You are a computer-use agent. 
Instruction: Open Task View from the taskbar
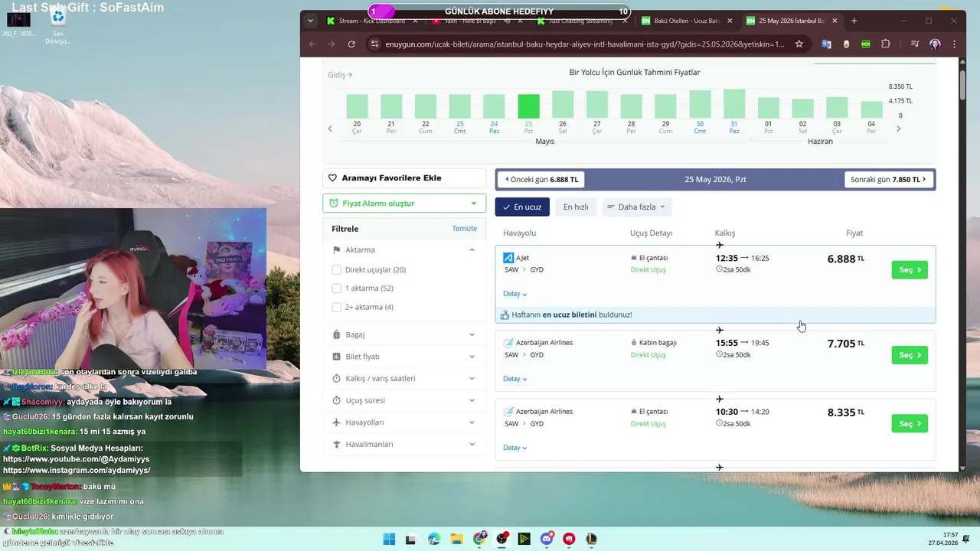[411, 539]
